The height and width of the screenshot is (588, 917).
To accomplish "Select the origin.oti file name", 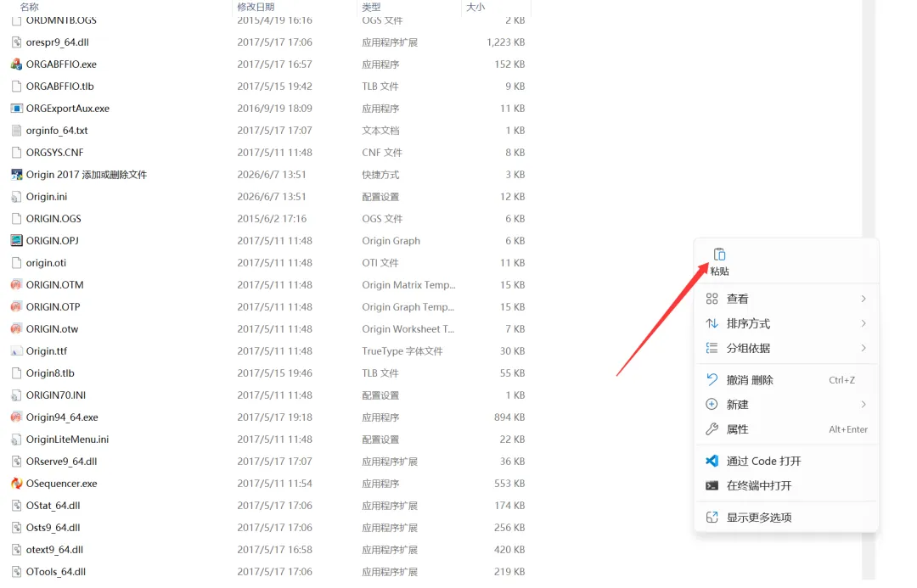I will 46,262.
